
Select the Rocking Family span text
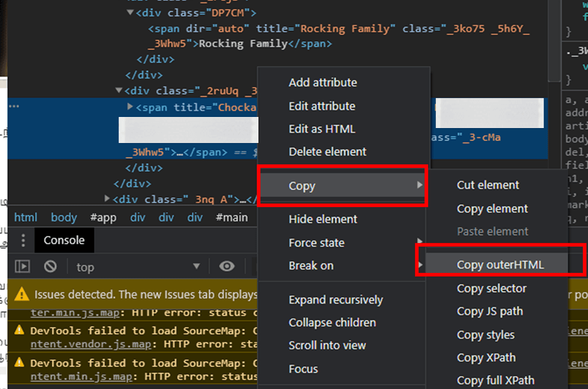click(x=243, y=44)
